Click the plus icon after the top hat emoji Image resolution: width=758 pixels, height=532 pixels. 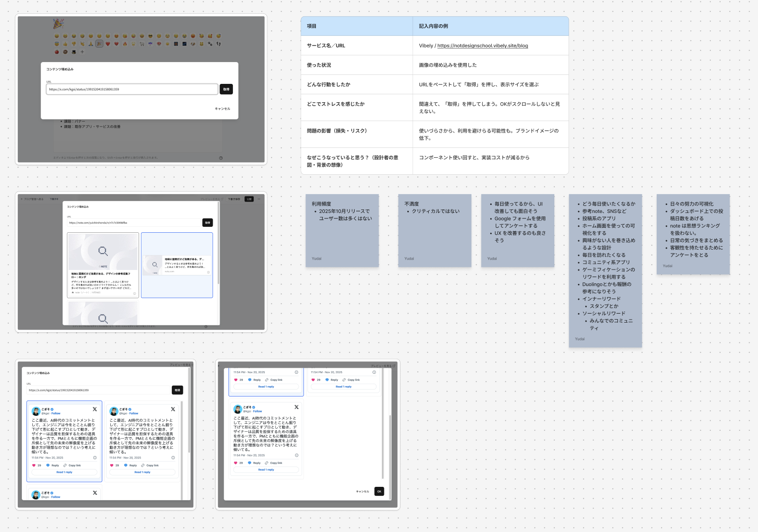[82, 52]
